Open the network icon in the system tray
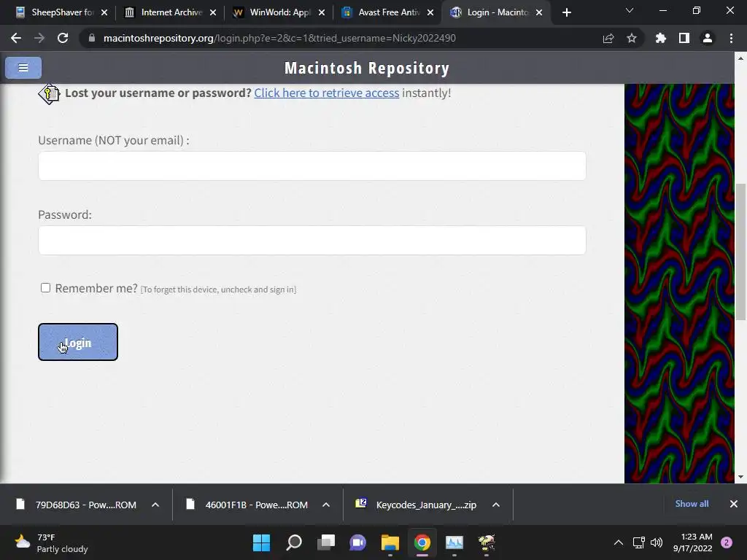 638,542
